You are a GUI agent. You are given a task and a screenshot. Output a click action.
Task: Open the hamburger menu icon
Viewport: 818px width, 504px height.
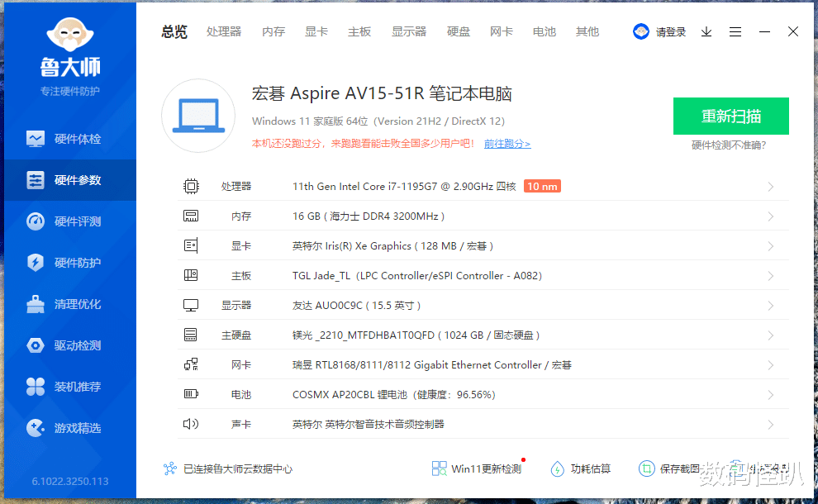point(735,32)
